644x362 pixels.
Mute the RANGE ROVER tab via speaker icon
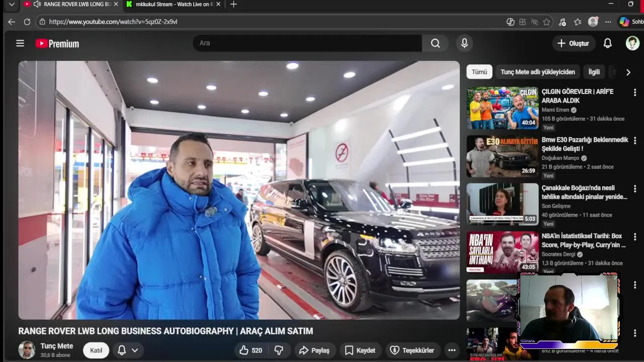click(37, 4)
